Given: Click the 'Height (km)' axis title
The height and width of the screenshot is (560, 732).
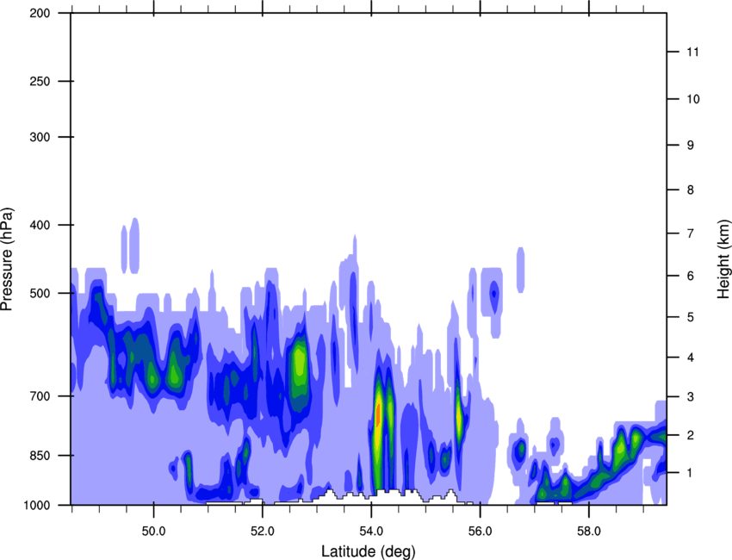Looking at the screenshot, I should pos(723,258).
